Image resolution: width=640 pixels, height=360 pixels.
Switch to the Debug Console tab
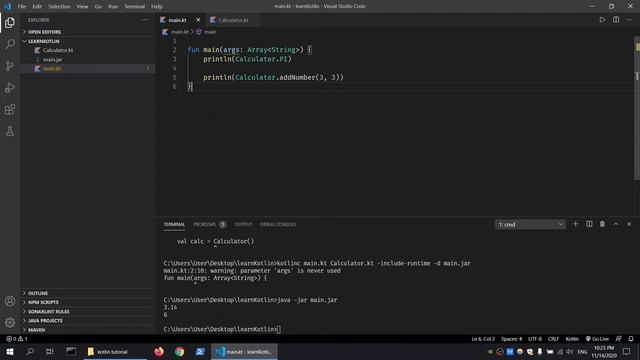point(278,224)
